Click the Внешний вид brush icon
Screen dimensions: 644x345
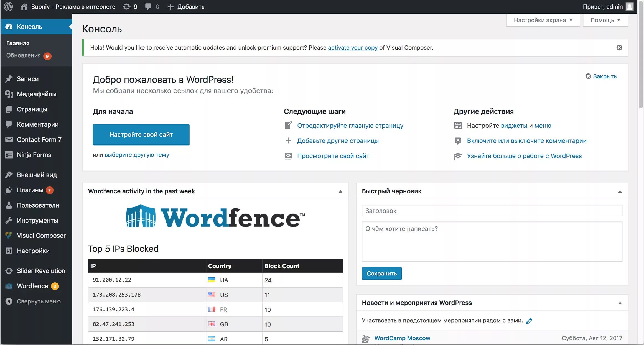[x=9, y=175]
